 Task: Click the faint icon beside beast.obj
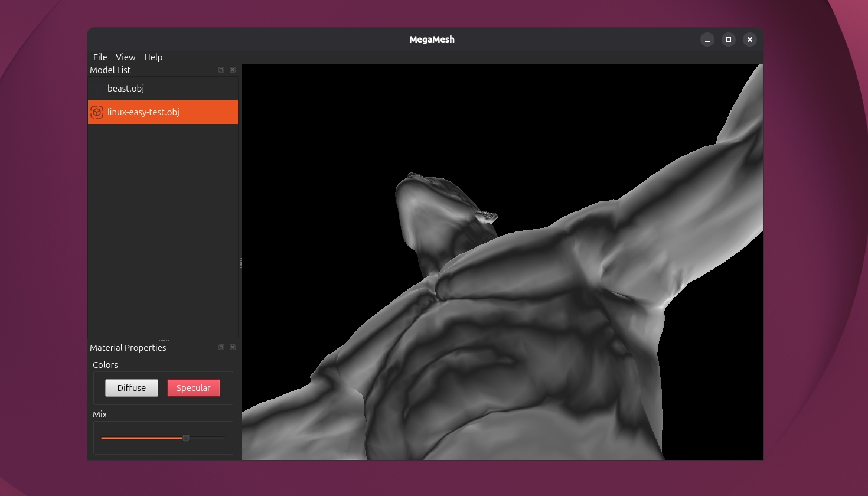97,89
